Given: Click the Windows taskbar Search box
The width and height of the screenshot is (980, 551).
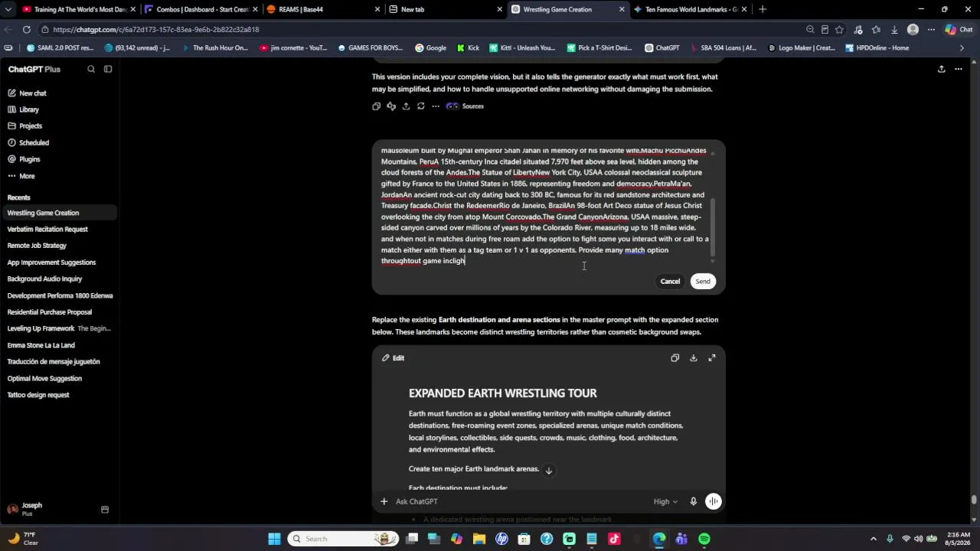Looking at the screenshot, I should point(343,539).
